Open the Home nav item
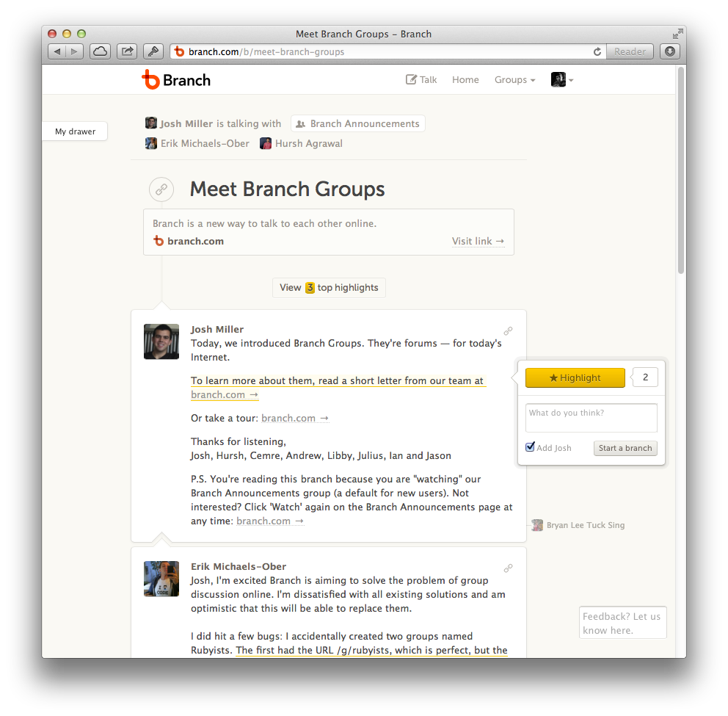Screen dimensions: 728x716 point(465,79)
